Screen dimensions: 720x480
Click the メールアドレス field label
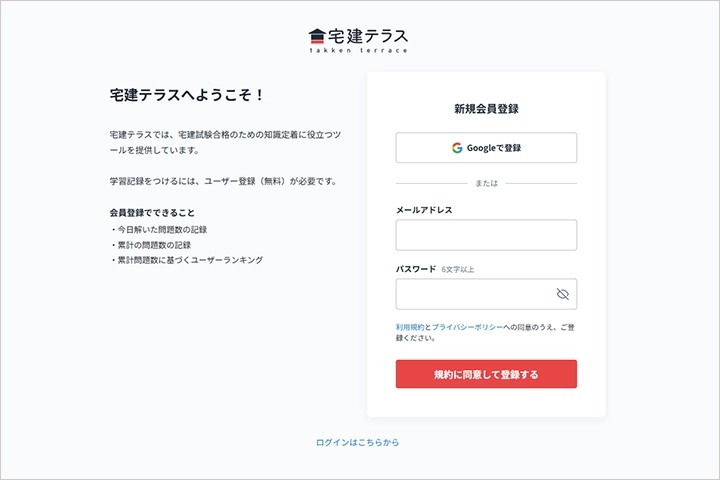[x=424, y=210]
